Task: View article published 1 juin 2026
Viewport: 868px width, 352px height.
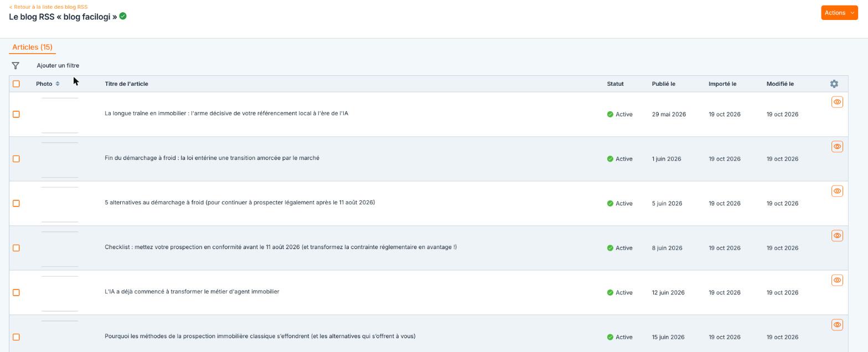Action: (x=837, y=147)
